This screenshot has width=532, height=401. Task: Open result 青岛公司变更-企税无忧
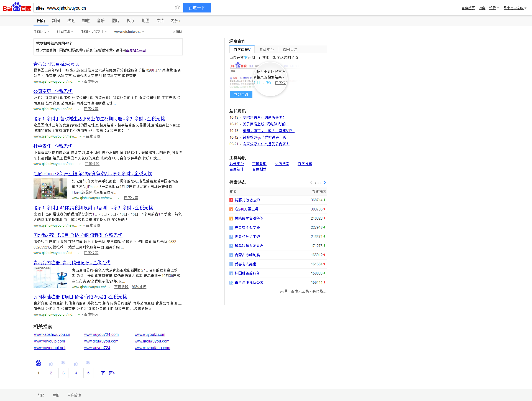click(x=56, y=64)
